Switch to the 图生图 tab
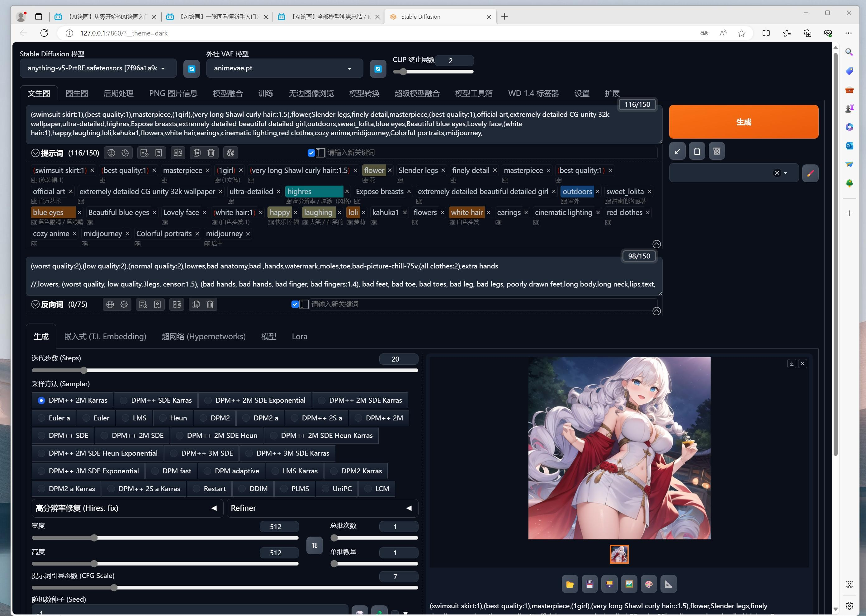866x616 pixels. pyautogui.click(x=77, y=93)
